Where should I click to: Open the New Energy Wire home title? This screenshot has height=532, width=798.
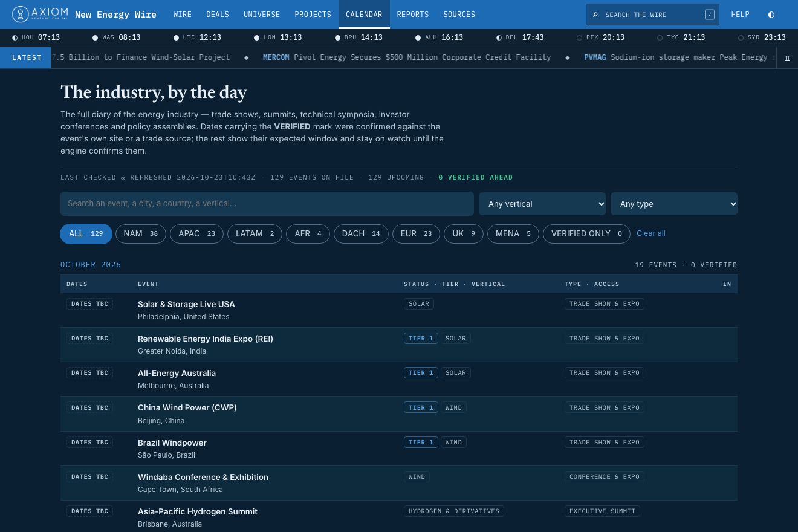[115, 15]
